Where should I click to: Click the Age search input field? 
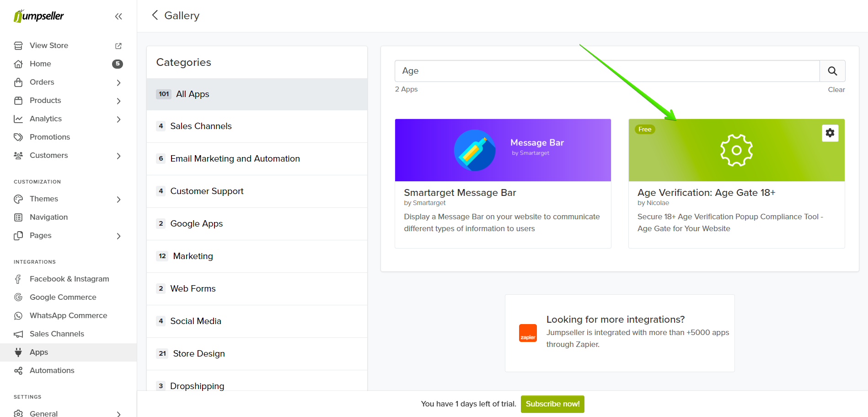pos(606,71)
